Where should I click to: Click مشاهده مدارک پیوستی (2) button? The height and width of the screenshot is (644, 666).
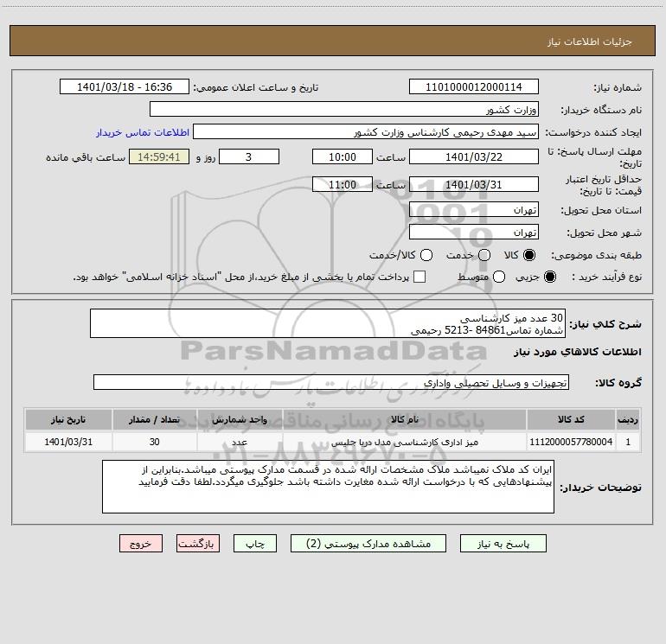(368, 544)
